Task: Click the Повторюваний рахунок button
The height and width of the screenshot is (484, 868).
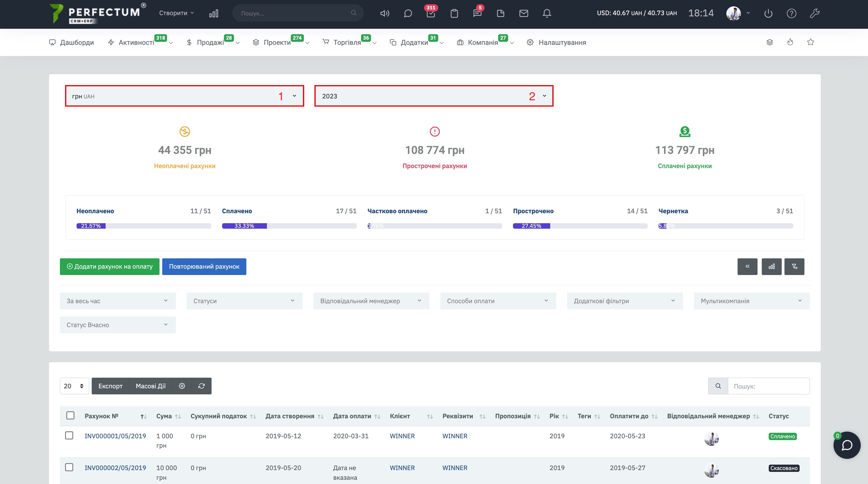Action: tap(204, 267)
